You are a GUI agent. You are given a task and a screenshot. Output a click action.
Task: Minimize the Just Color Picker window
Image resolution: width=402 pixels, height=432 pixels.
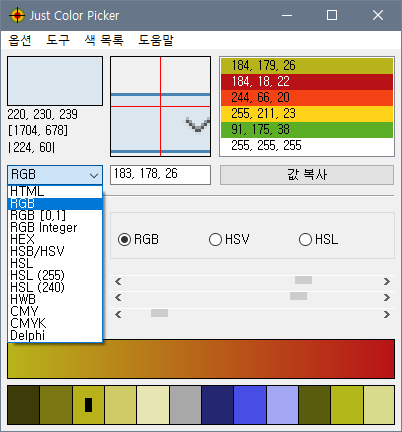(287, 15)
